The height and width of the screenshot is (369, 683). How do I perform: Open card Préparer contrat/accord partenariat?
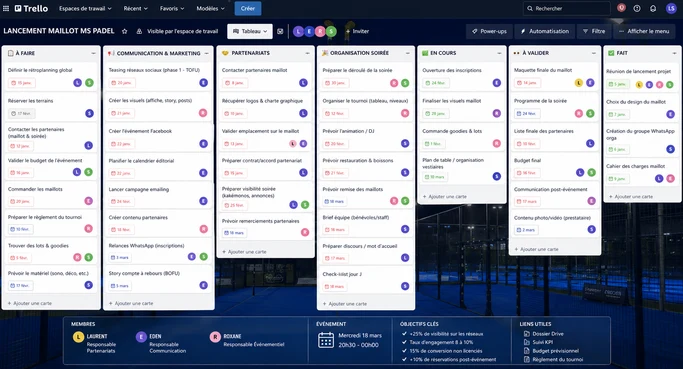pos(265,167)
